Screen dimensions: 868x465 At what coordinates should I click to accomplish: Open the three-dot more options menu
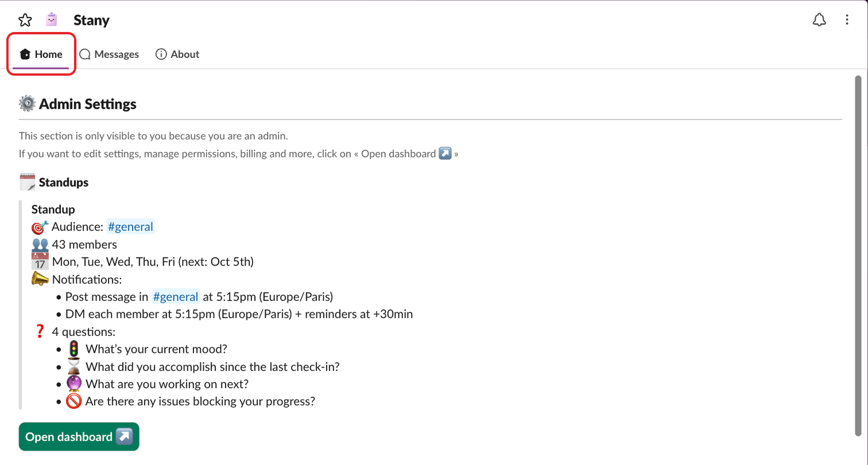pyautogui.click(x=847, y=20)
